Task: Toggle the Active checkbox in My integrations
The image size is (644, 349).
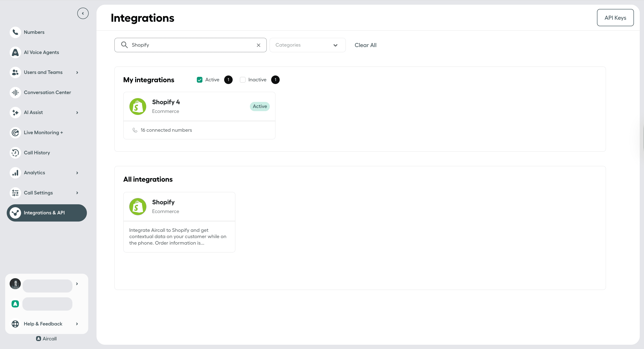Action: 199,80
